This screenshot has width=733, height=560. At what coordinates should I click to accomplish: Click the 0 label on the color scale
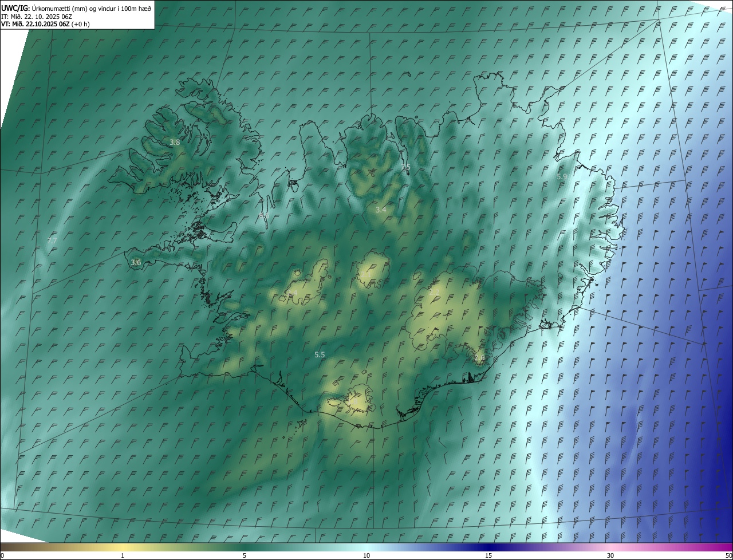coord(2,555)
